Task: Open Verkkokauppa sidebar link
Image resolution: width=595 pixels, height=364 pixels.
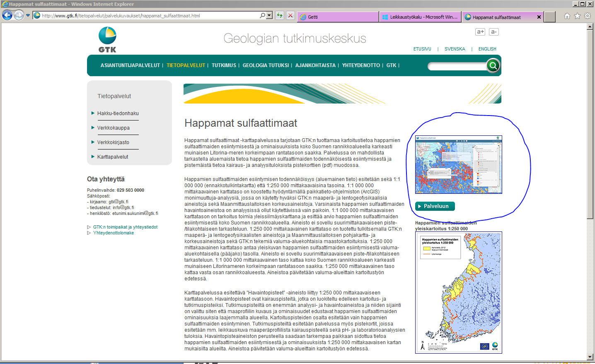Action: click(114, 128)
